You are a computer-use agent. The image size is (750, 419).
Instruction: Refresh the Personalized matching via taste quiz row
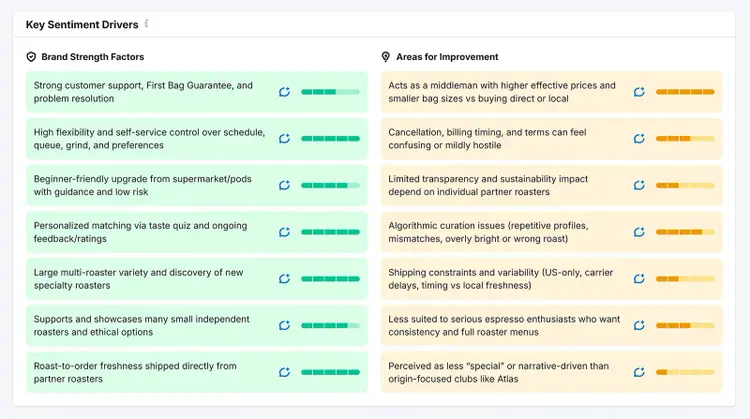(285, 232)
